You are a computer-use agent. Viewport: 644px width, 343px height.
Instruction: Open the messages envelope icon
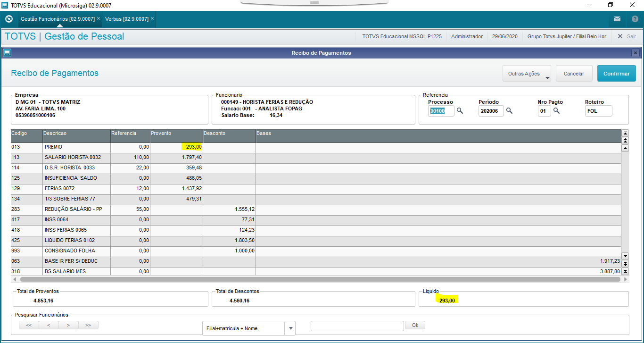coord(617,19)
